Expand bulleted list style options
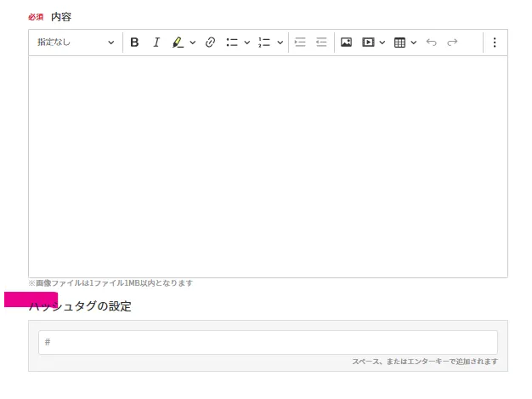 [x=247, y=43]
